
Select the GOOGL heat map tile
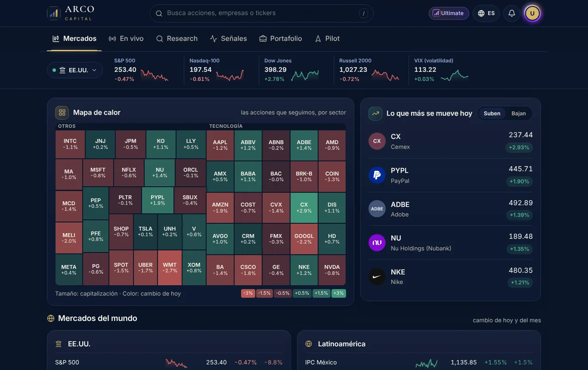[304, 239]
